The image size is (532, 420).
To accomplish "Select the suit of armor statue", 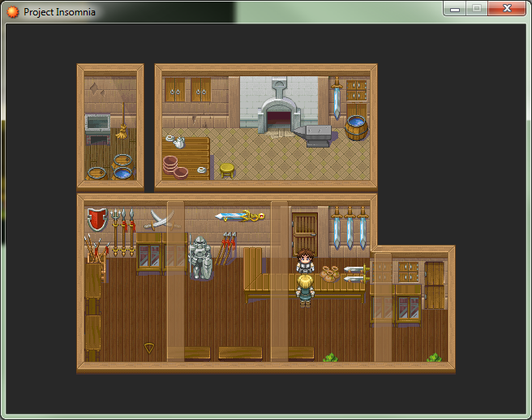I will coord(199,258).
